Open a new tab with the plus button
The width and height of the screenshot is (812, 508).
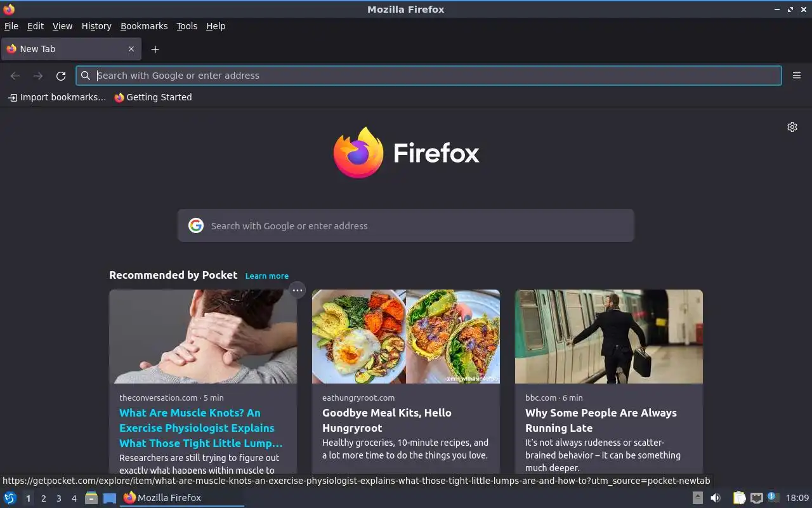[x=155, y=49]
